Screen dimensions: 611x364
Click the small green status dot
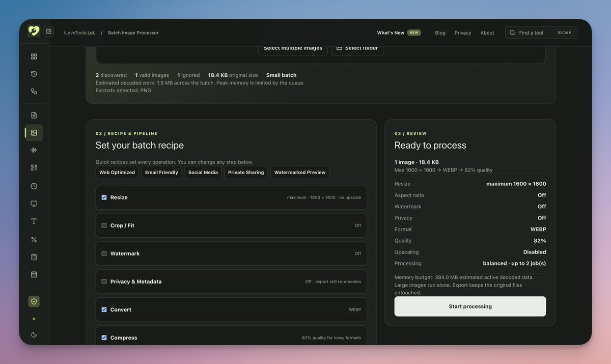pos(34,319)
